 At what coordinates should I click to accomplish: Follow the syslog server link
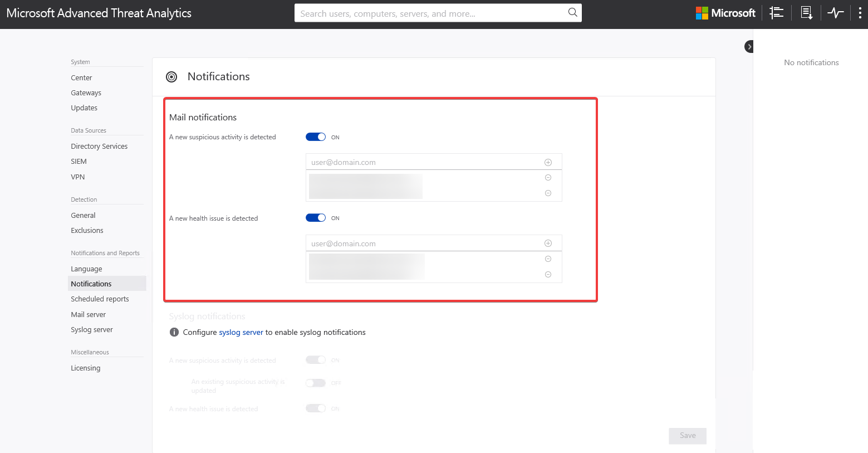coord(241,332)
